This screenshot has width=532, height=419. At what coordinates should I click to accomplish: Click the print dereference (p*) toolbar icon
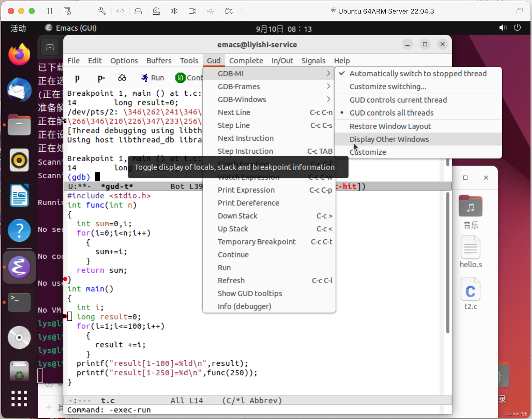click(x=101, y=78)
